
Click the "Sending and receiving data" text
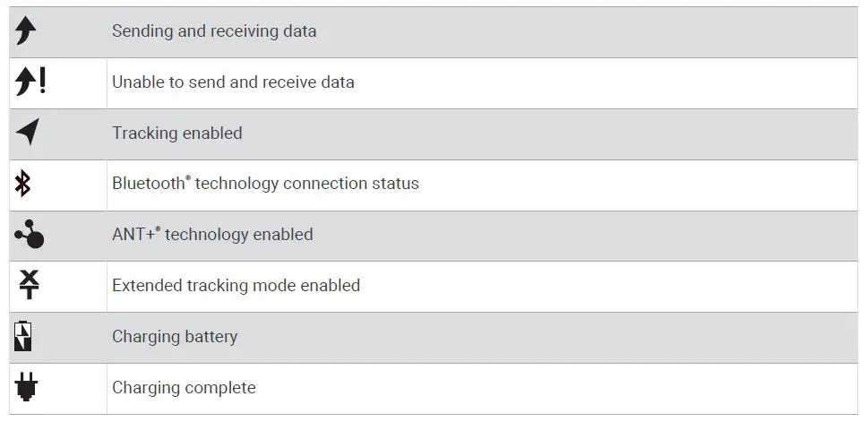(213, 31)
